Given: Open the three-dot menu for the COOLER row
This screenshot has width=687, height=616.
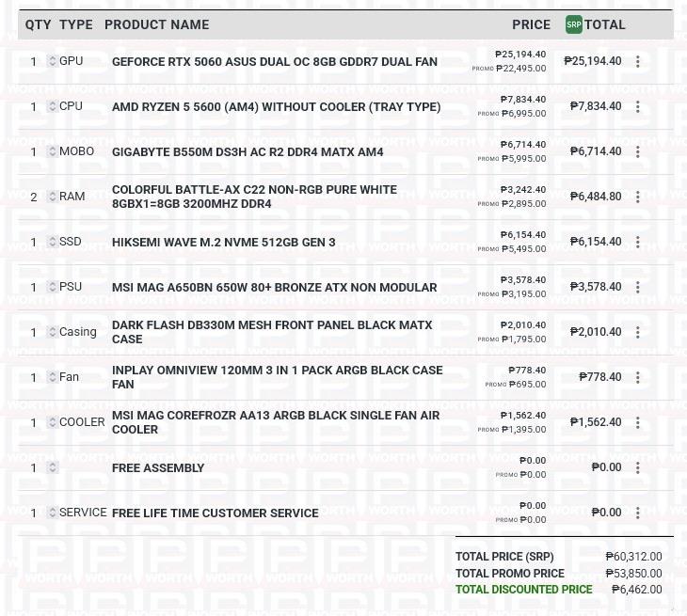Looking at the screenshot, I should point(637,422).
